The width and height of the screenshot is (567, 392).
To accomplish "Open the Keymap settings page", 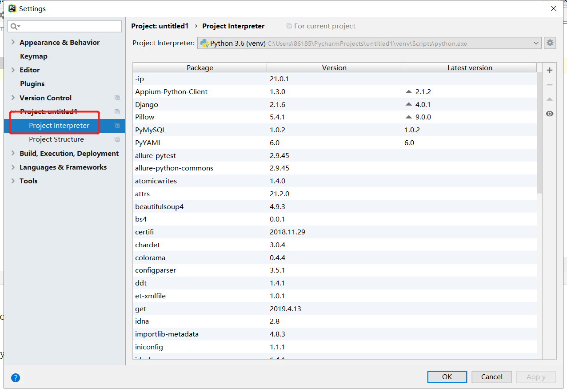I will (x=34, y=56).
